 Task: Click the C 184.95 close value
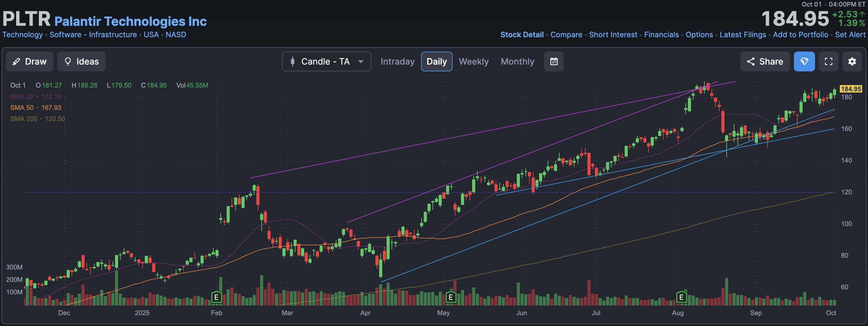154,85
